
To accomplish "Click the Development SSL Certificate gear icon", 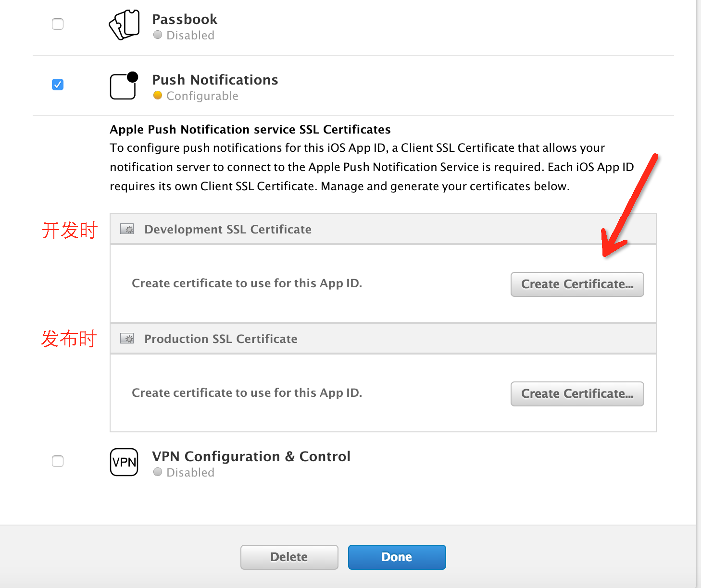I will tap(127, 229).
